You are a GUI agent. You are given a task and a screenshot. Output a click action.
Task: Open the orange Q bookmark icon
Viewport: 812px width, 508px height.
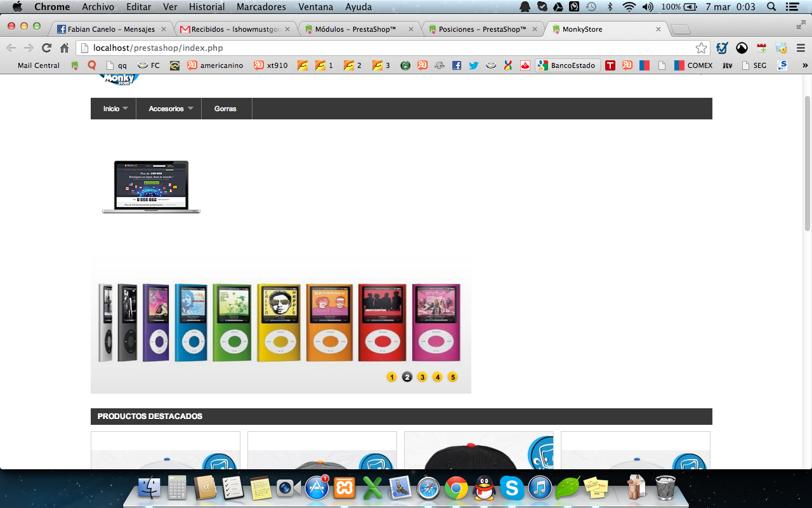(x=92, y=65)
